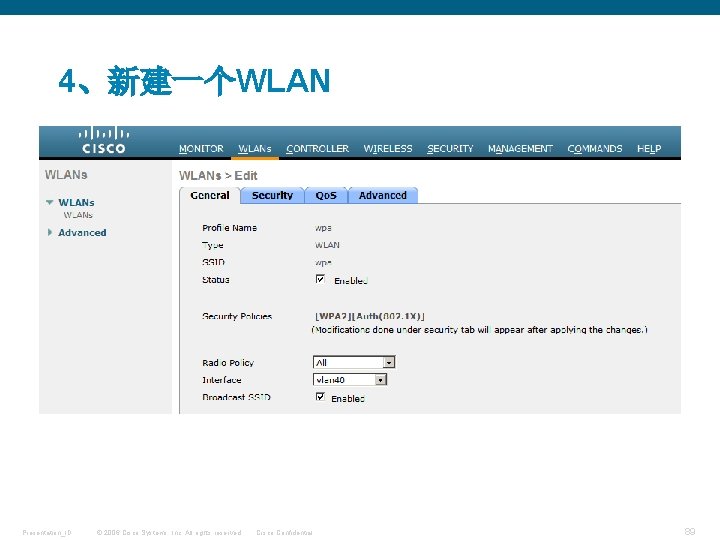Click the WPA2 Auth(802.1X) security policy text
This screenshot has height=540, width=720.
click(x=370, y=316)
